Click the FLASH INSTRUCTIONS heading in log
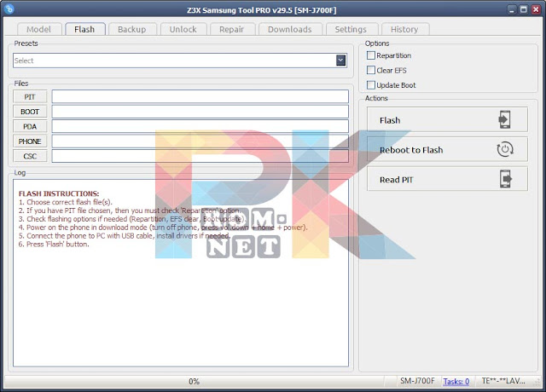 point(59,193)
